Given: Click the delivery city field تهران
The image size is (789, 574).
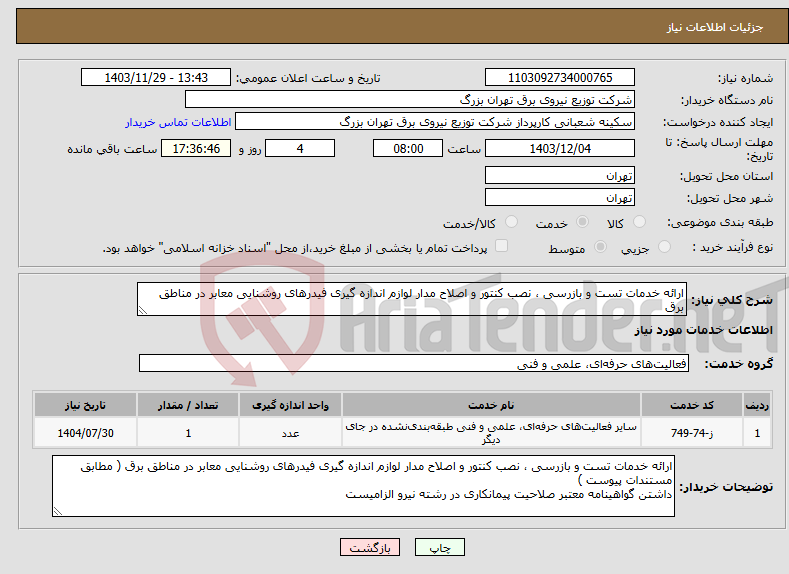Looking at the screenshot, I should (560, 198).
